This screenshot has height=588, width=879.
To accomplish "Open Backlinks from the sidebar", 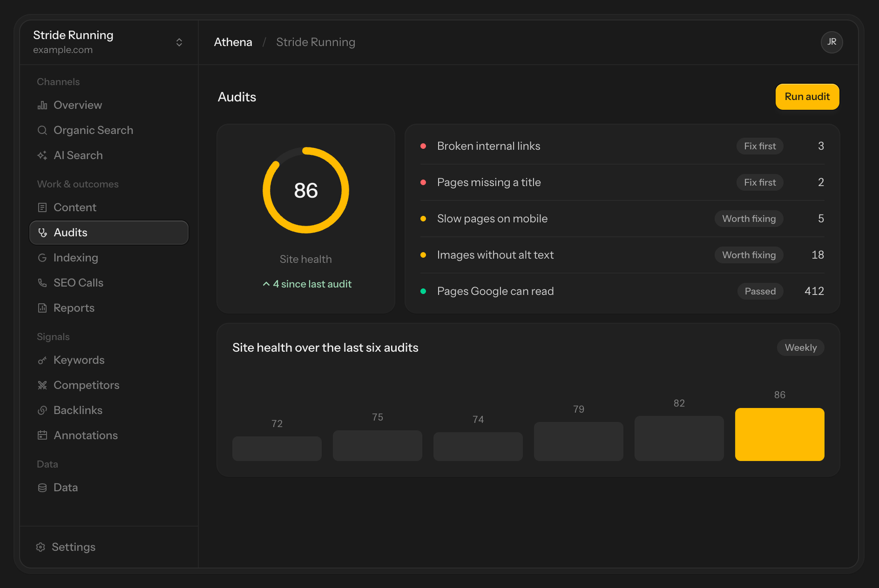I will coord(109,410).
